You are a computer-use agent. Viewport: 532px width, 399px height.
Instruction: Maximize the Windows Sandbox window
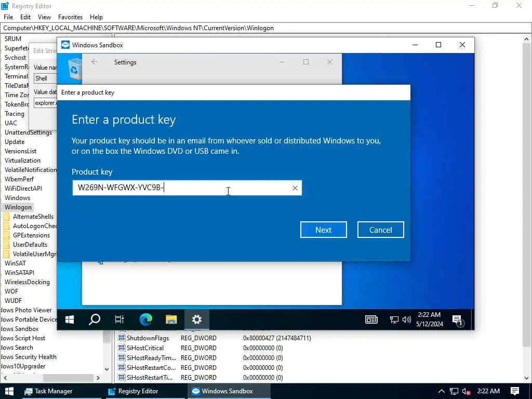click(438, 45)
